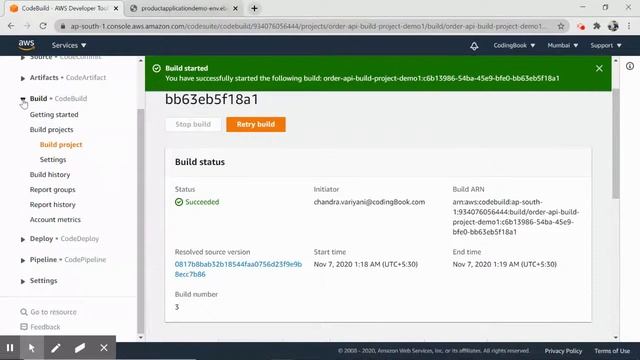Select the cursor pointer annotation tool
This screenshot has width=640, height=360.
click(32, 348)
